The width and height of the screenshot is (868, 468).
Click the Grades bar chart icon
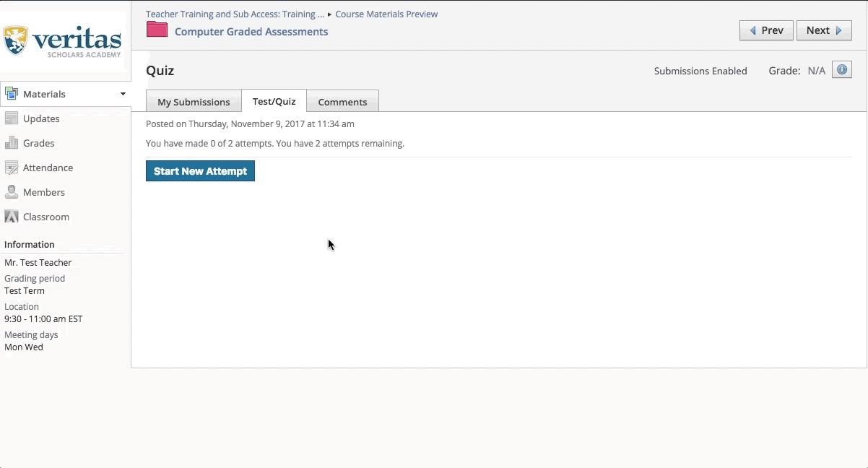(x=11, y=143)
